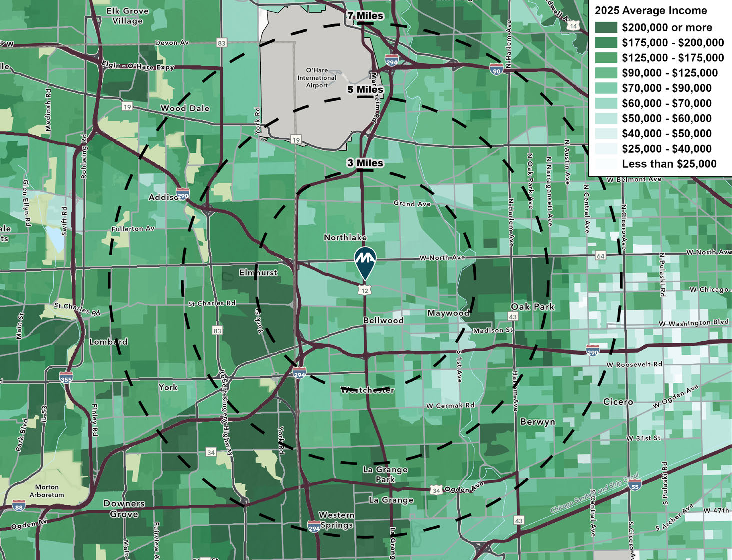Select the US 12 shield below the pin

pyautogui.click(x=365, y=290)
